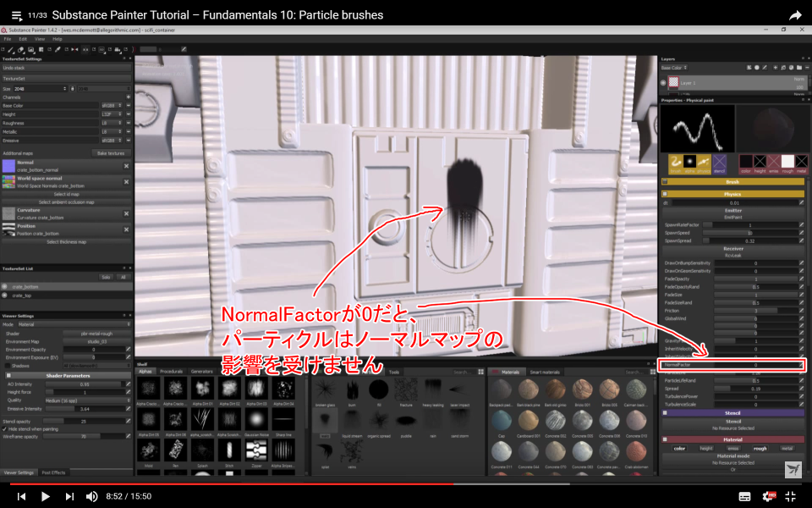The image size is (812, 508).
Task: Lock TextureSet size ratio padlock
Action: 73,89
